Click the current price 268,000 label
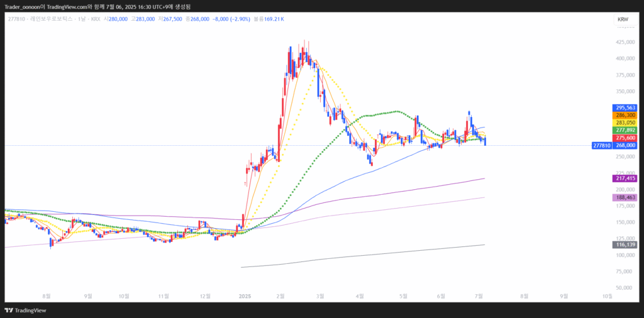 pos(626,145)
